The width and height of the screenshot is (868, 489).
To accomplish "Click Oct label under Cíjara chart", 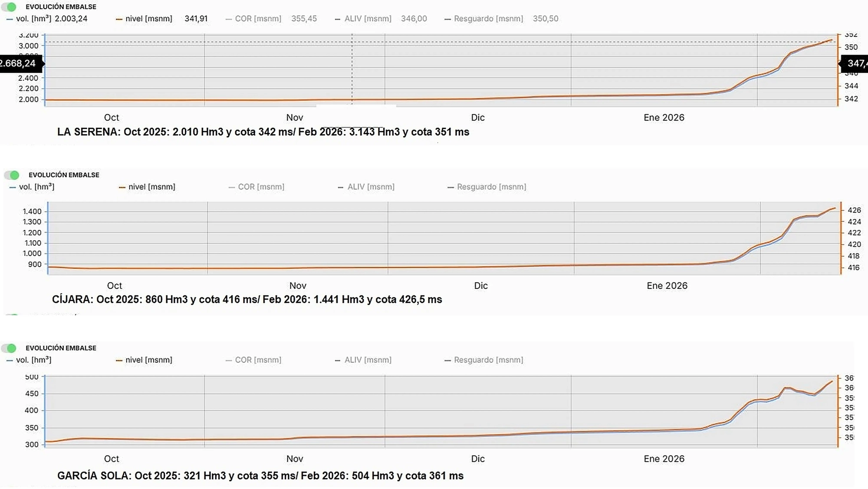I will pyautogui.click(x=115, y=286).
